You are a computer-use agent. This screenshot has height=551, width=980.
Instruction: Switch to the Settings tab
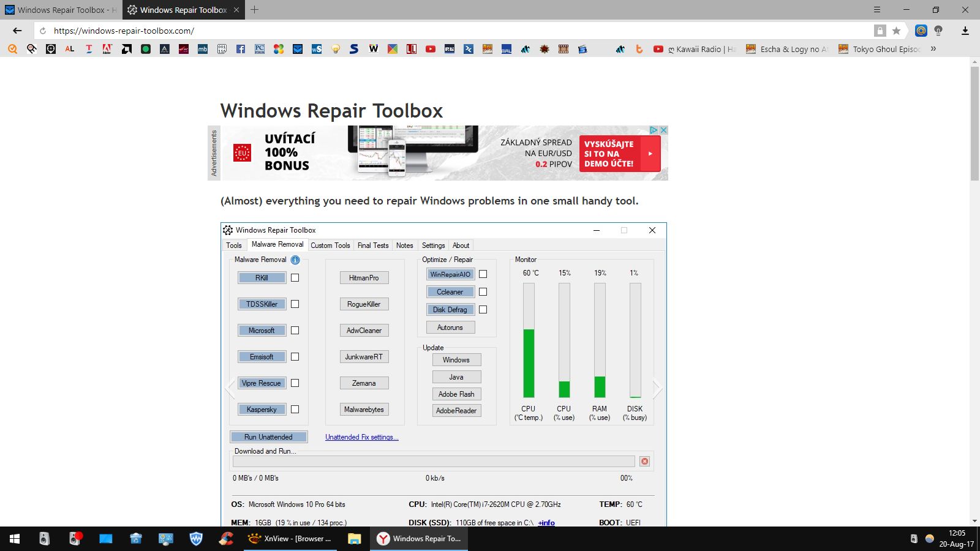[433, 246]
